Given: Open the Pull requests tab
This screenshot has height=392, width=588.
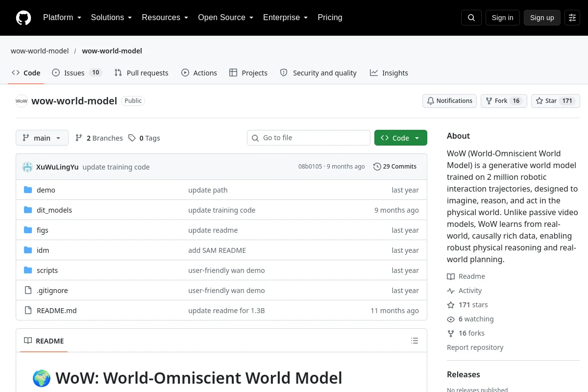Looking at the screenshot, I should [141, 73].
